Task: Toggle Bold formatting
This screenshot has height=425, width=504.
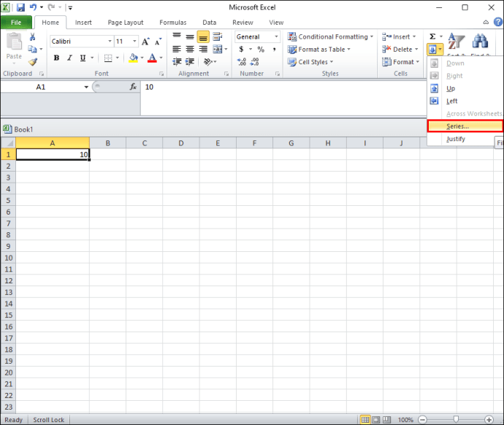Action: [x=56, y=58]
